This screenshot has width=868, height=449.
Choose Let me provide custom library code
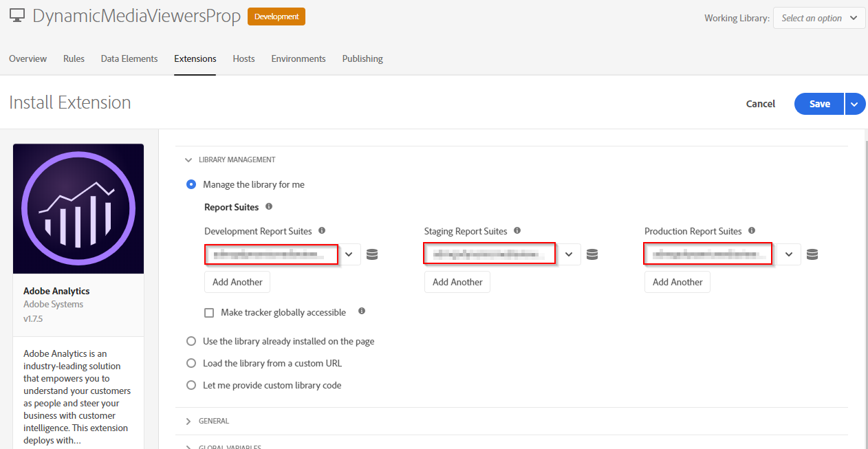[x=191, y=385]
